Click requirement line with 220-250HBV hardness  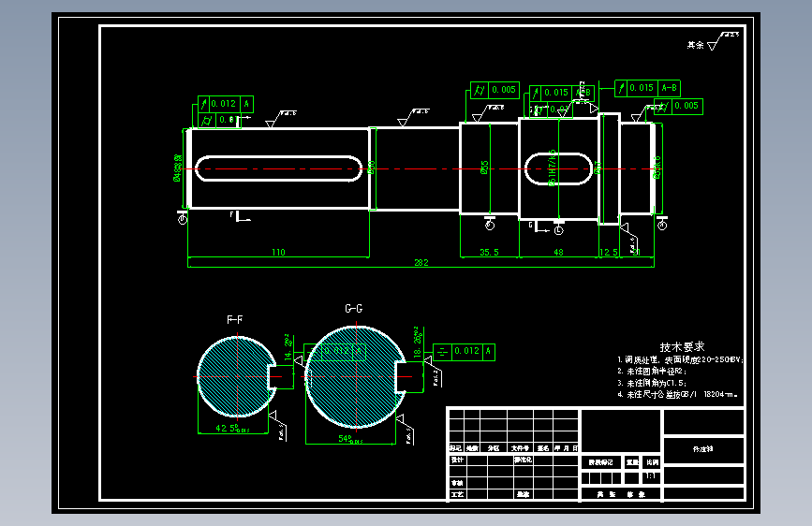click(680, 359)
